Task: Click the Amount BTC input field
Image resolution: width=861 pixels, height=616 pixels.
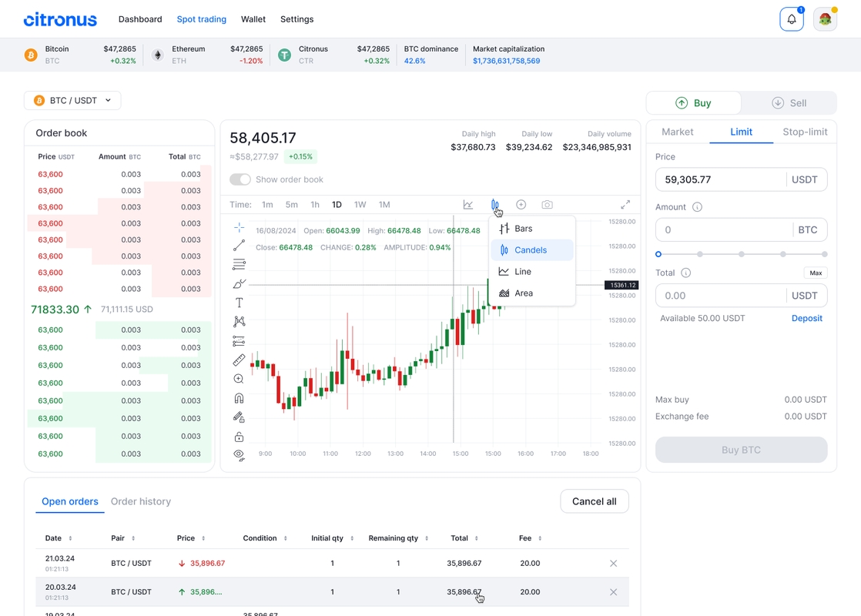Action: [x=722, y=229]
